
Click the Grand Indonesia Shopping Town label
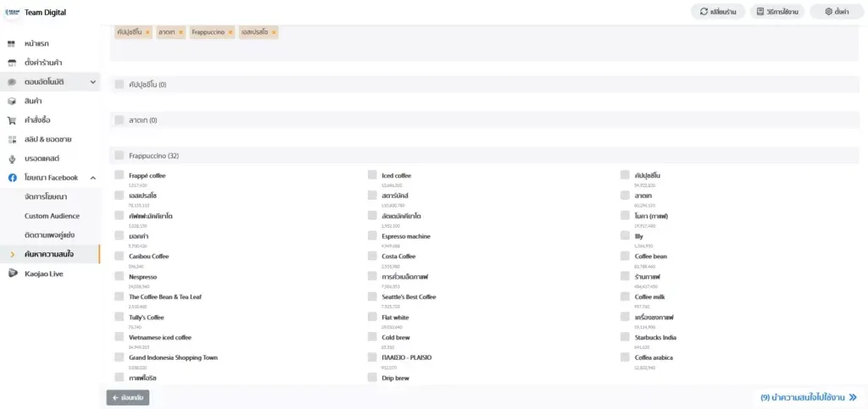click(173, 357)
